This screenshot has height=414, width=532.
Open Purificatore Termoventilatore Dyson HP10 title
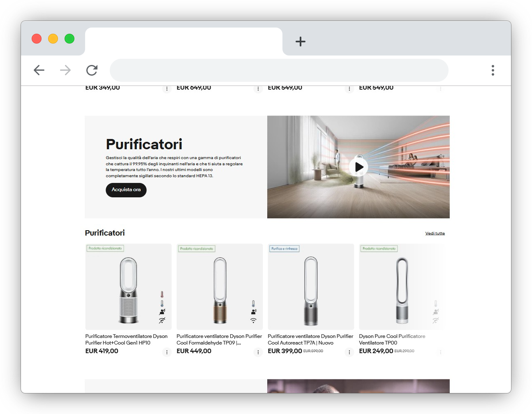[126, 340]
